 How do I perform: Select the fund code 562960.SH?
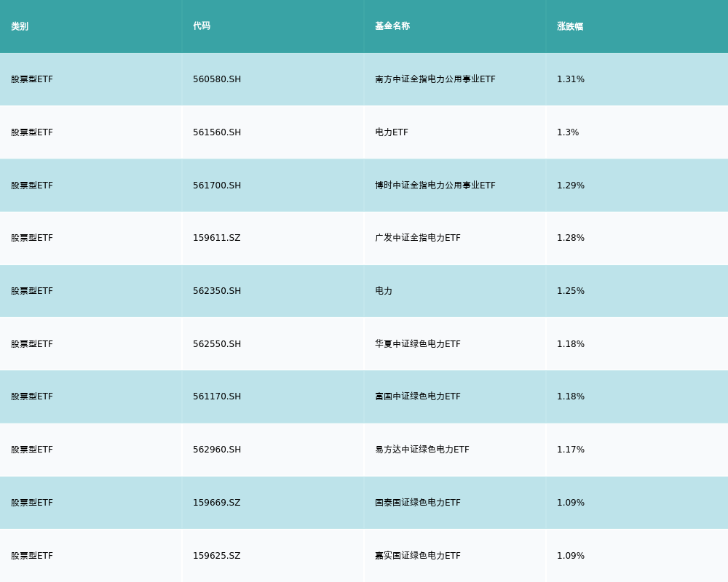(217, 450)
